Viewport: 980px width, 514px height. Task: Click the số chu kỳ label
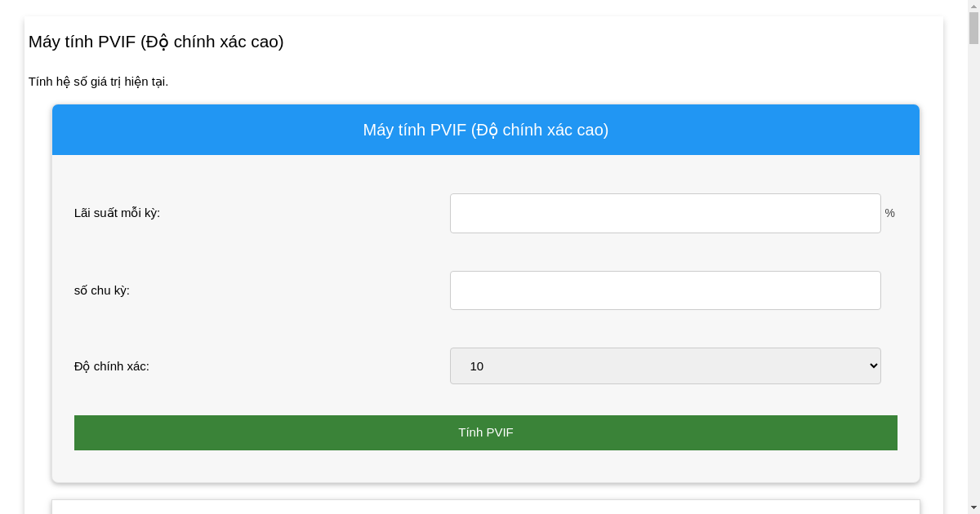pos(102,290)
